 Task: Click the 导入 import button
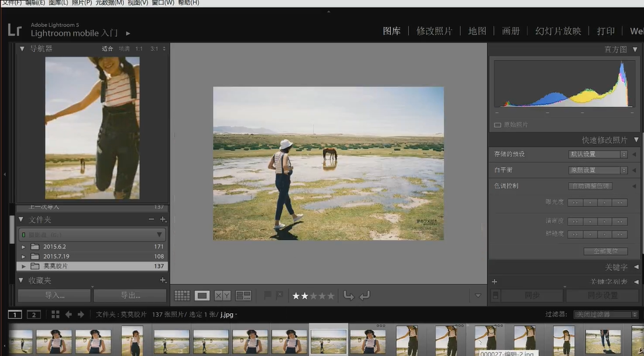(x=54, y=295)
